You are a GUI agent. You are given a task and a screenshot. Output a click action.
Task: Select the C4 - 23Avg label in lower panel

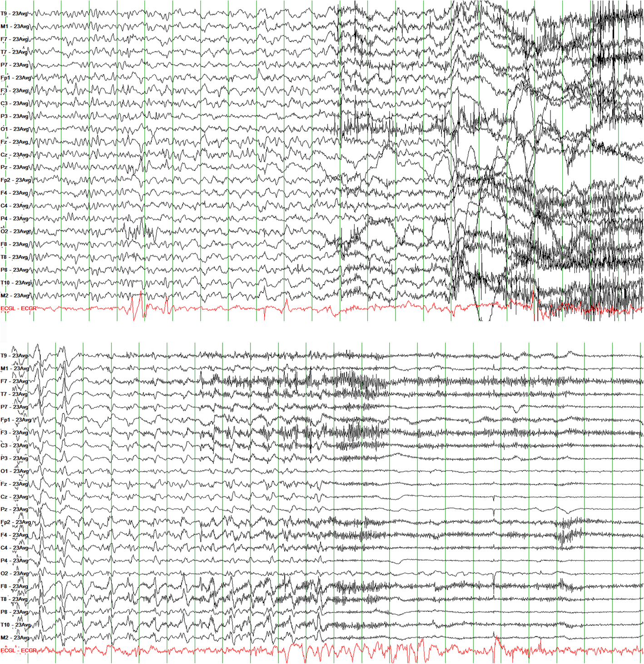coord(14,548)
